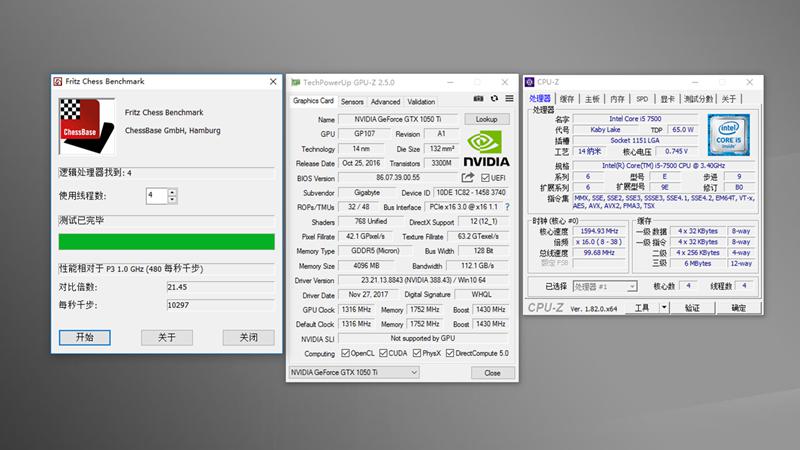Click the 关于 button in Fritz Benchmark
The height and width of the screenshot is (450, 800).
tap(167, 337)
